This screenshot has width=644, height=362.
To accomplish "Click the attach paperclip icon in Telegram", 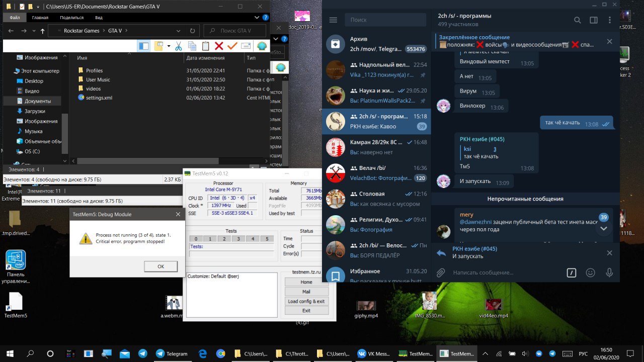I will coord(441,273).
